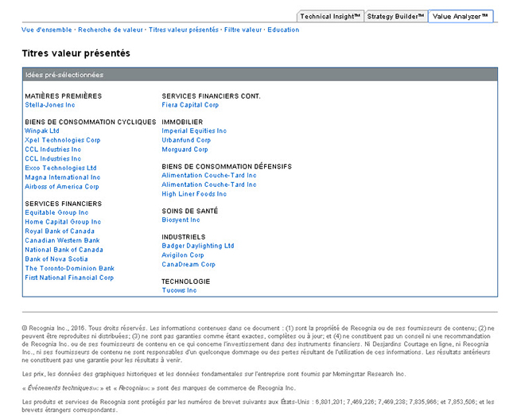Viewport: 517px width, 420px height.
Task: Select the Value Analyzer tab
Action: coord(461,17)
